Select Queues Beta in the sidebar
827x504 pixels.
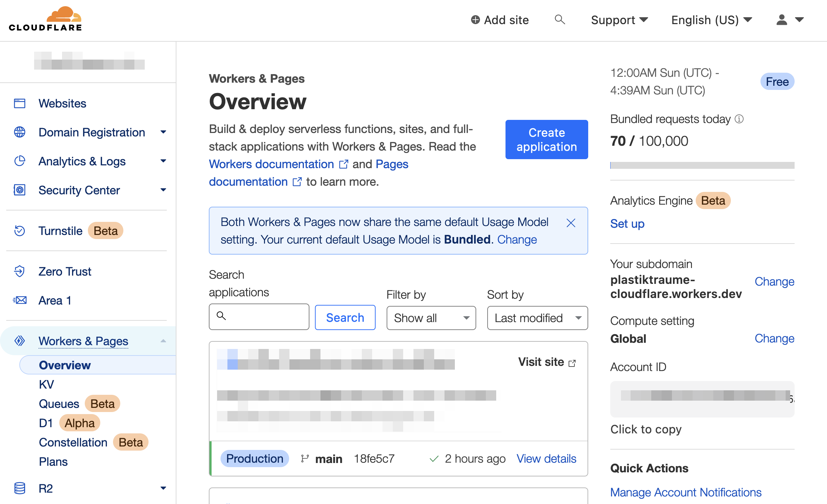[x=79, y=403]
